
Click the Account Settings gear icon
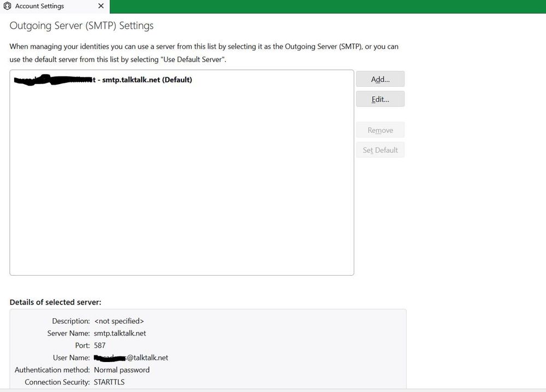coord(7,7)
